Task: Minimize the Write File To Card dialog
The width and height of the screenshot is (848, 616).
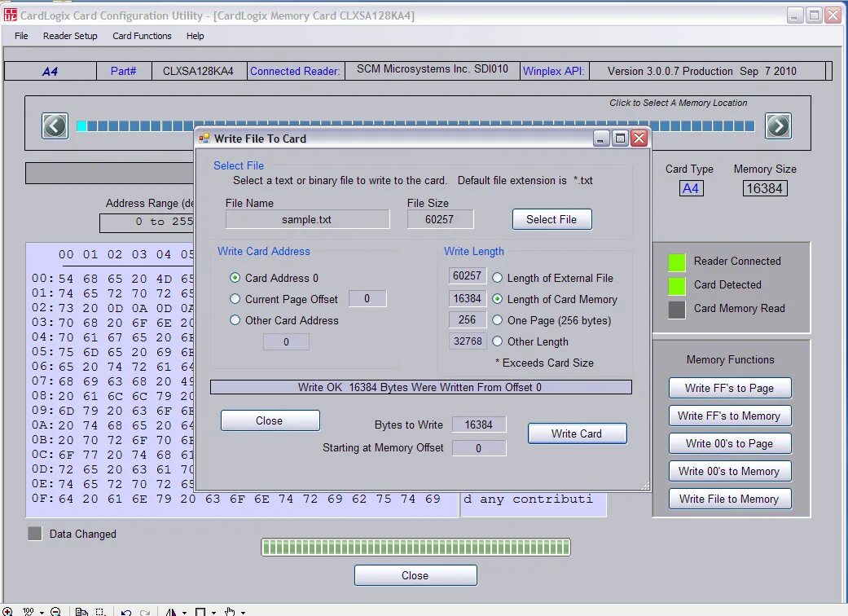Action: coord(601,139)
